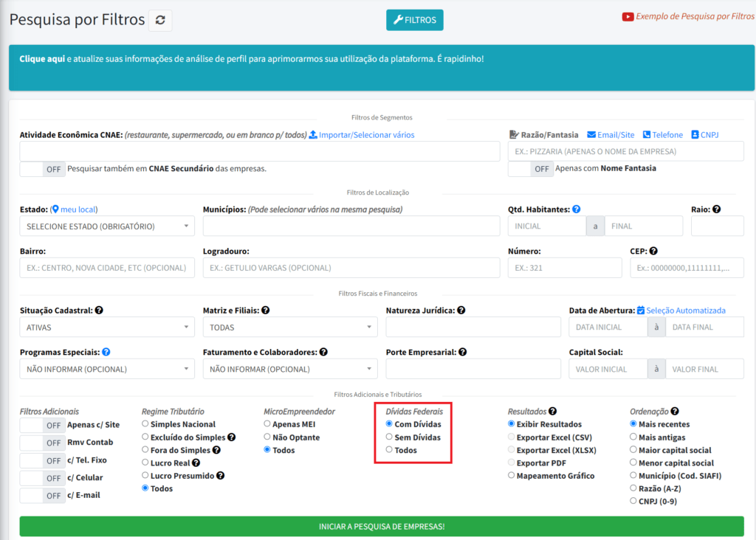
Task: Click help icon next to Raio
Action: coord(716,210)
